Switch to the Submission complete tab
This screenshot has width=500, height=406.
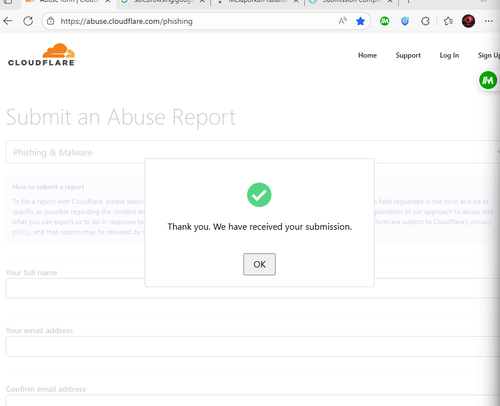350,2
